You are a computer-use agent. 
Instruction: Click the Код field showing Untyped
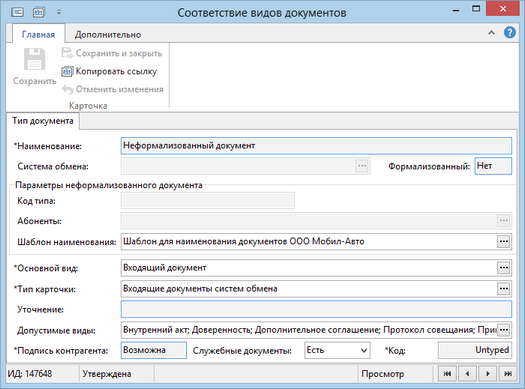pyautogui.click(x=475, y=350)
